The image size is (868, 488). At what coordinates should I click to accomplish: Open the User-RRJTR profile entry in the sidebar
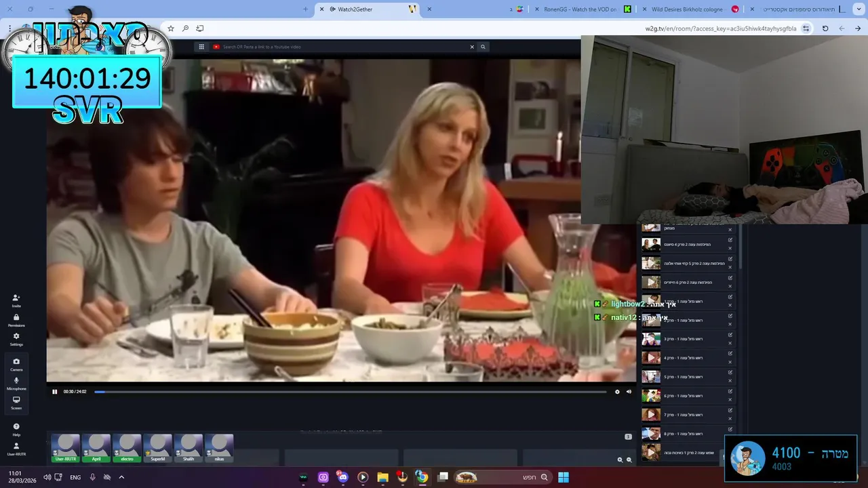click(16, 449)
